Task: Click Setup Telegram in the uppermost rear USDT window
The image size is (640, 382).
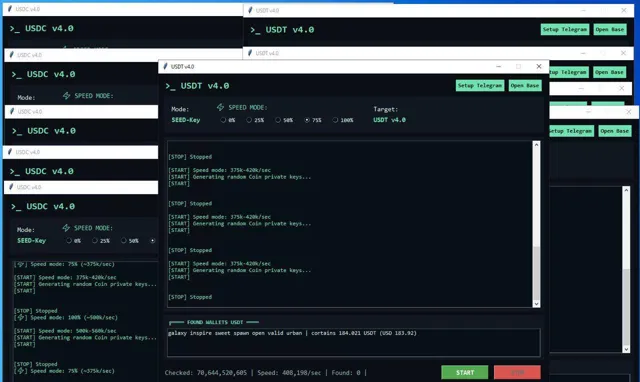Action: point(565,29)
